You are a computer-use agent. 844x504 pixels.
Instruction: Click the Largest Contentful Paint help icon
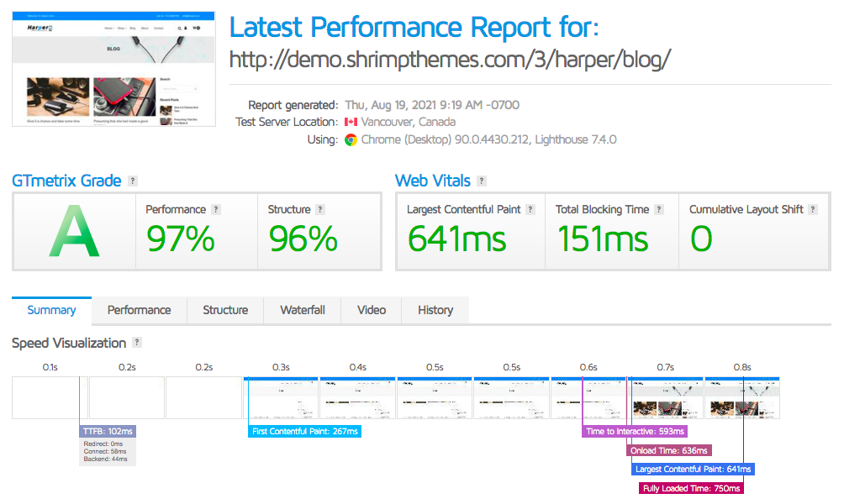pos(530,210)
